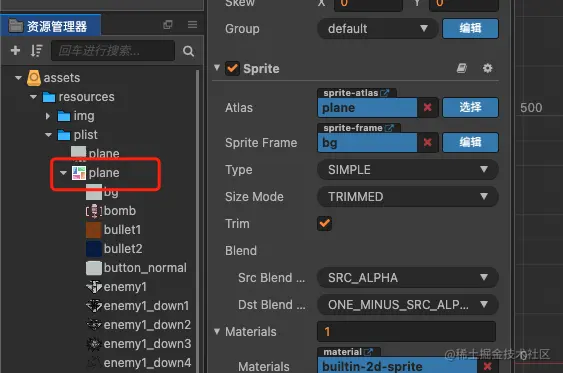Clear the Sprite Frame bg reference
Screen dimensions: 563x373
pos(427,143)
